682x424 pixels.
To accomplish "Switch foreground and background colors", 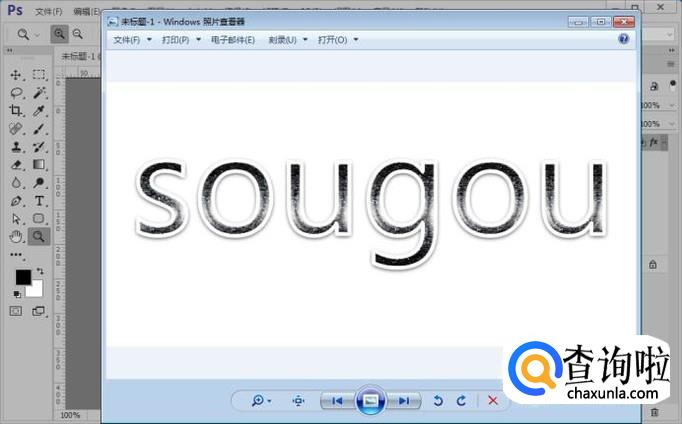I will (x=40, y=271).
